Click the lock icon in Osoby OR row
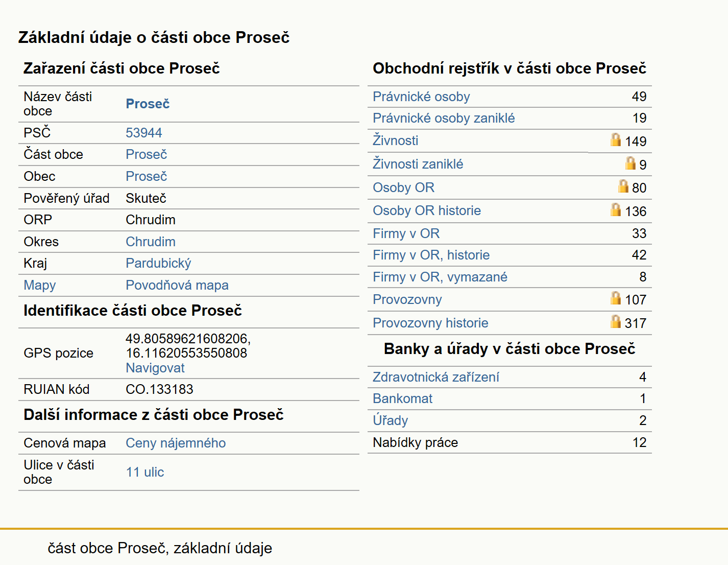This screenshot has width=728, height=565. tap(623, 186)
